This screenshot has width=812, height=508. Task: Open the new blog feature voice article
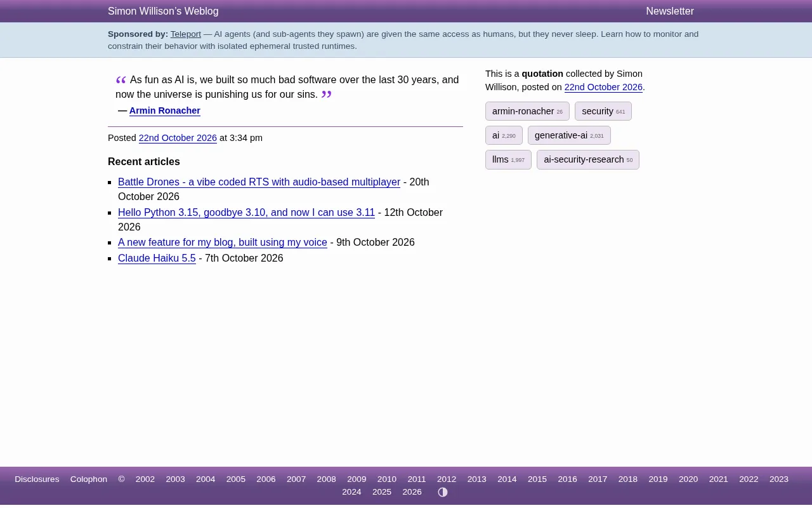pyautogui.click(x=223, y=243)
